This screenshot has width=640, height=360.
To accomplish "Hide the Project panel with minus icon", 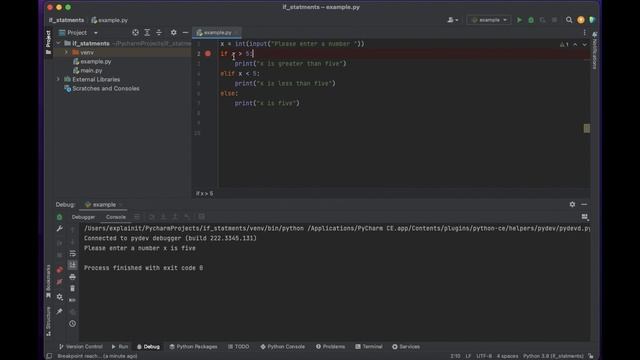I will (x=185, y=33).
